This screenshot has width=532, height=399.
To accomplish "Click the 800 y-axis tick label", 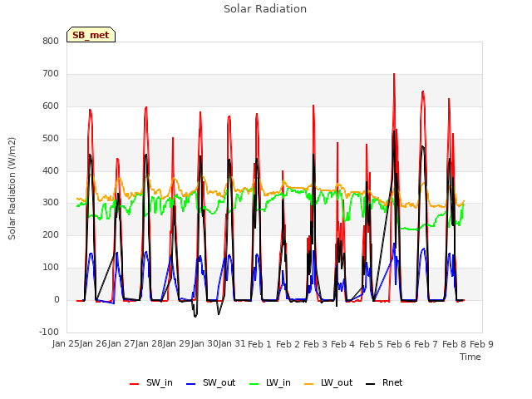I will (51, 41).
